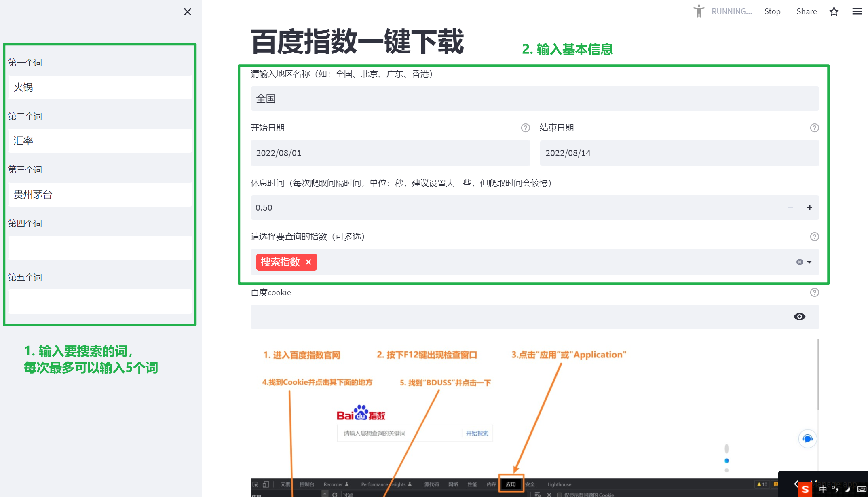Show help for 请选择要查询的指数
Image resolution: width=868 pixels, height=497 pixels.
[x=814, y=237]
